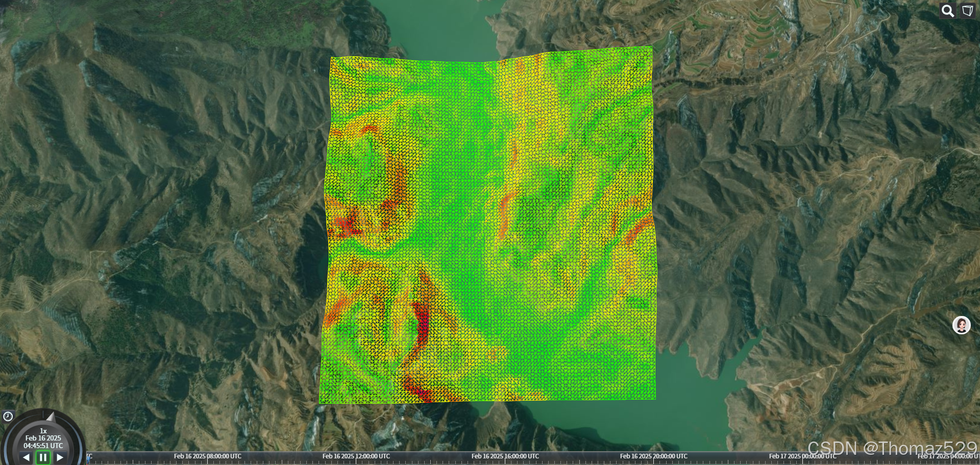Click the play forward arrow button
The width and height of the screenshot is (980, 465).
(60, 457)
